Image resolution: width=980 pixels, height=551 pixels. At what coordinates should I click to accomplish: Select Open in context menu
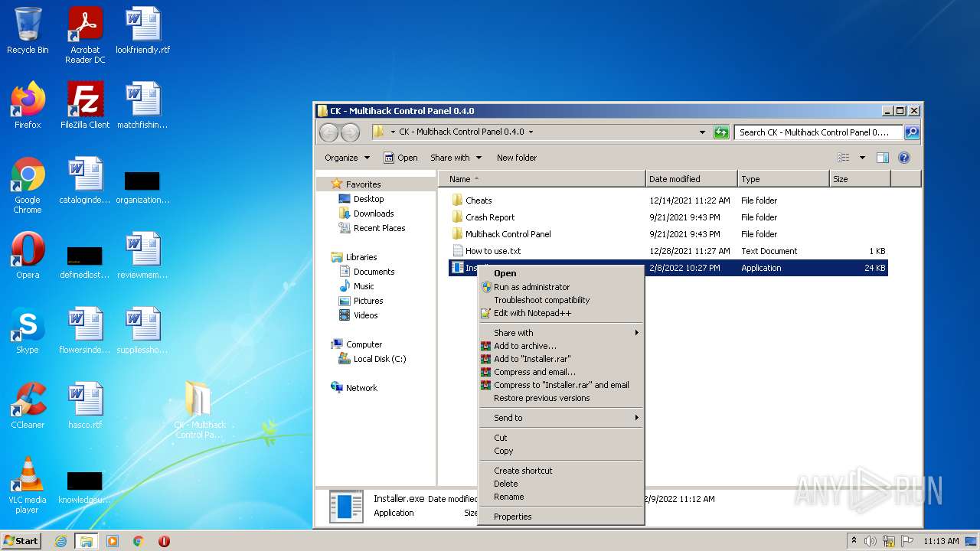point(561,273)
